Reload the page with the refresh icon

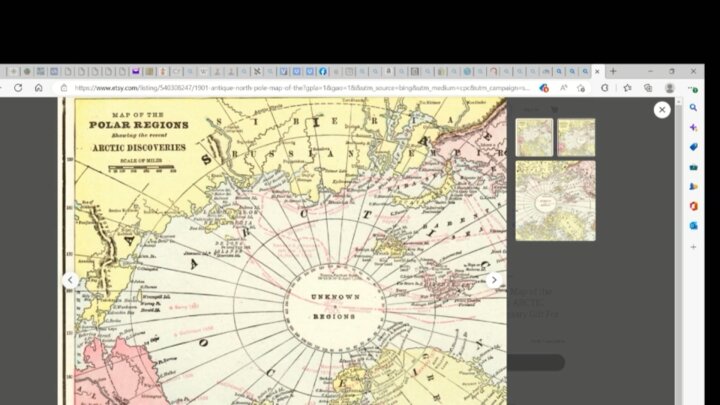[x=18, y=87]
